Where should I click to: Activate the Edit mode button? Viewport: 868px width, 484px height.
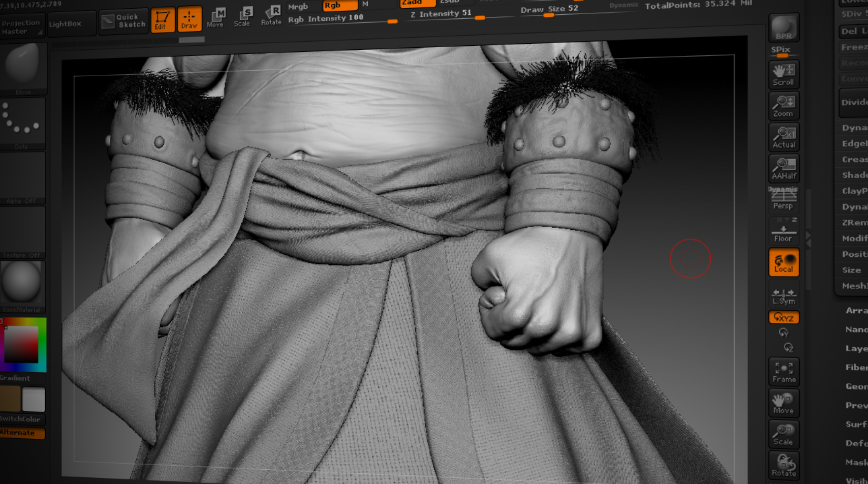point(162,19)
